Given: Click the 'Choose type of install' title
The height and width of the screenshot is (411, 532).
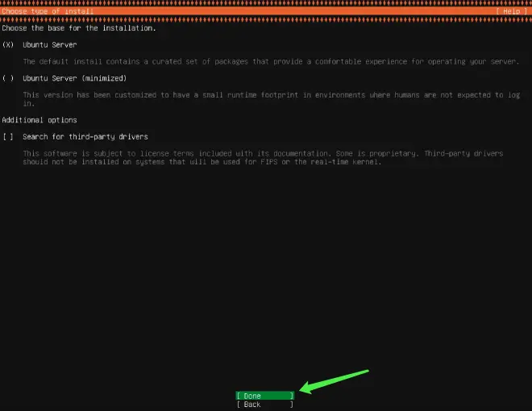Looking at the screenshot, I should coord(48,11).
